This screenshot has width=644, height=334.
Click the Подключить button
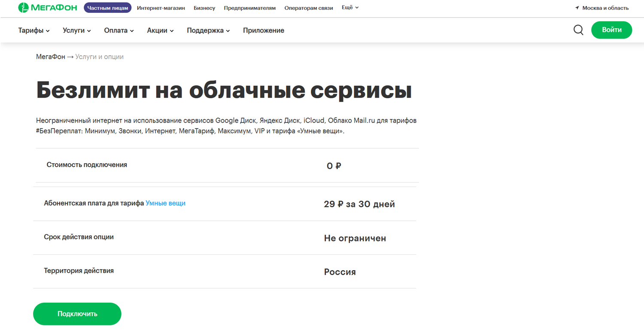tap(77, 314)
